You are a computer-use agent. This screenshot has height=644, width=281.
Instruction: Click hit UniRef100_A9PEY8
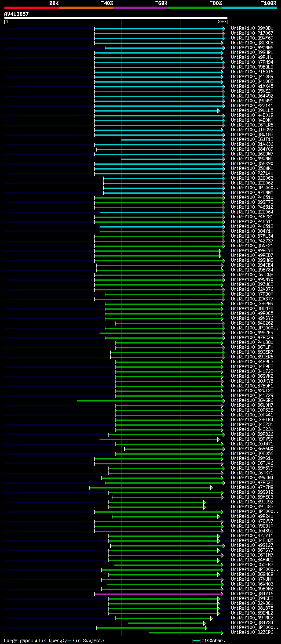pyautogui.click(x=252, y=250)
